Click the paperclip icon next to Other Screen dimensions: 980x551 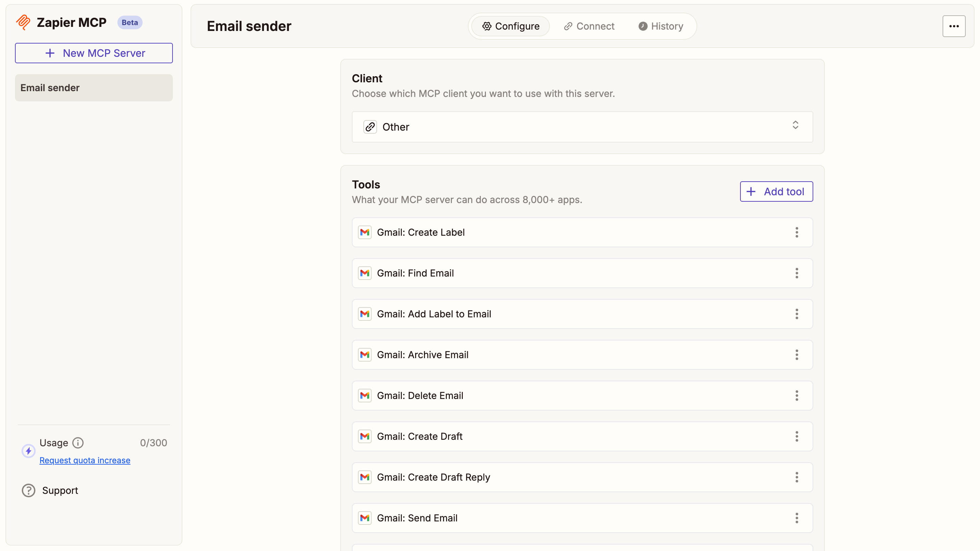click(x=370, y=127)
